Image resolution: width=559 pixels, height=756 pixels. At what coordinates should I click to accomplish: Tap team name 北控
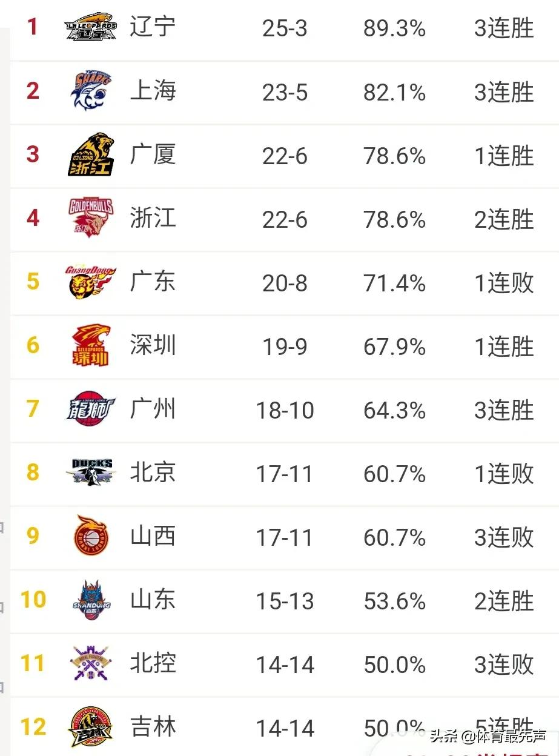click(x=153, y=663)
